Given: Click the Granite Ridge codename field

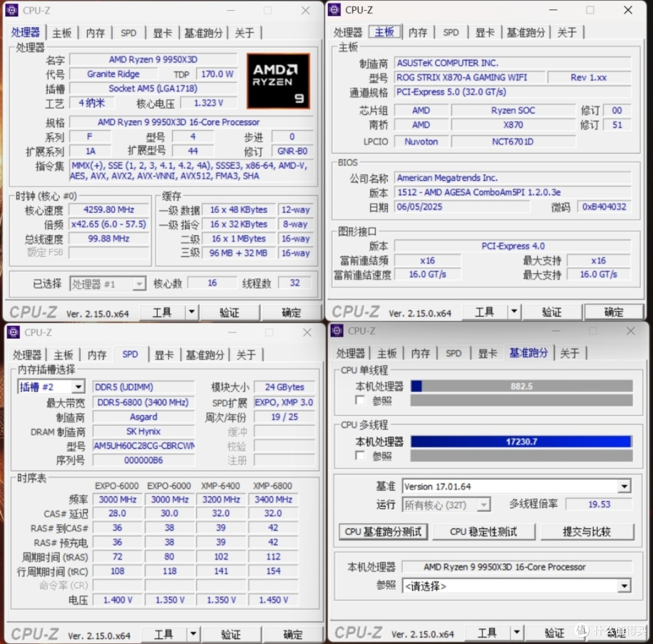Looking at the screenshot, I should point(113,74).
